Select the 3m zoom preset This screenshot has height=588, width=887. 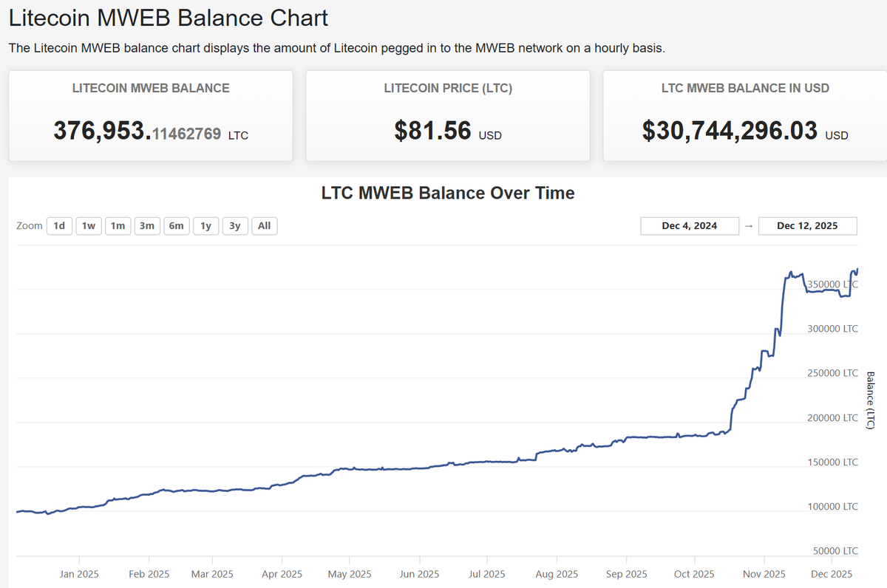click(x=146, y=225)
